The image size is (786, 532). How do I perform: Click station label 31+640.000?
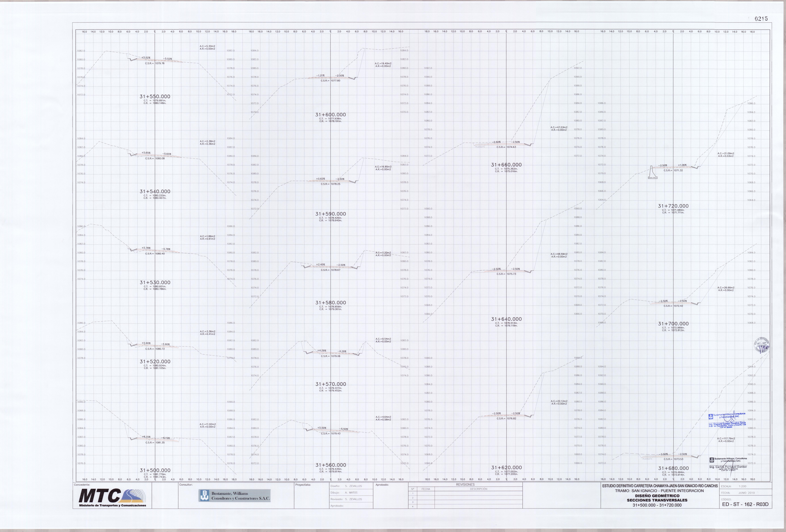point(506,319)
